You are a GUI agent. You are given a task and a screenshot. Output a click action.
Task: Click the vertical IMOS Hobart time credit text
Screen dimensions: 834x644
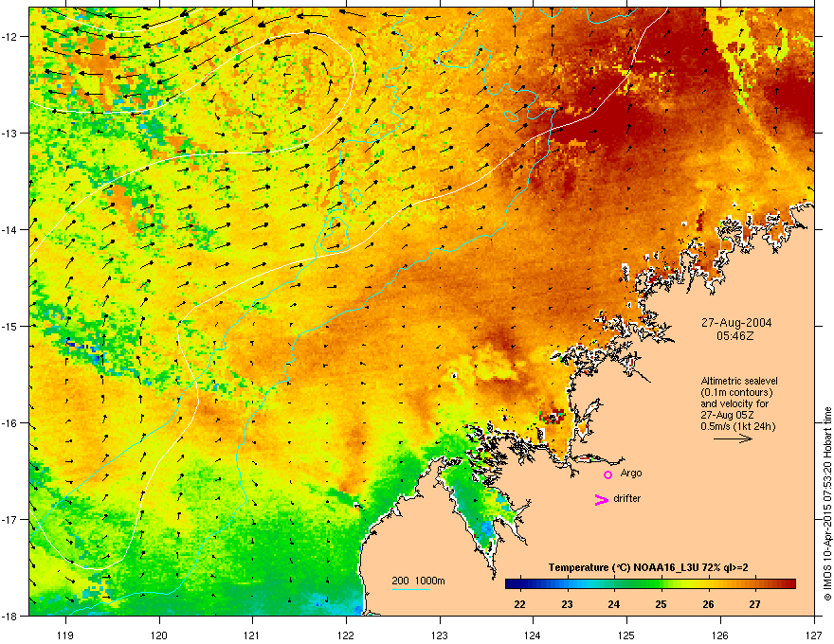click(827, 504)
